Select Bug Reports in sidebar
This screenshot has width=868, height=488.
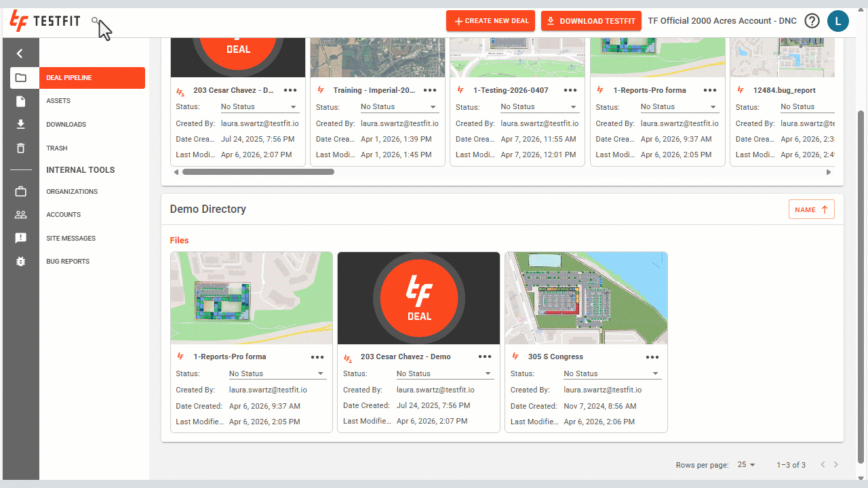[x=68, y=262]
